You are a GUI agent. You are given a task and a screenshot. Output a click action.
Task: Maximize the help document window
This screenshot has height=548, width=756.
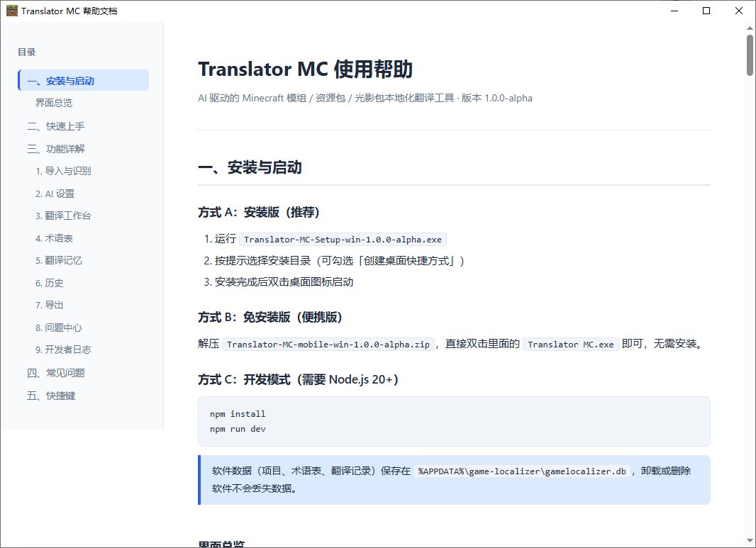pos(706,11)
